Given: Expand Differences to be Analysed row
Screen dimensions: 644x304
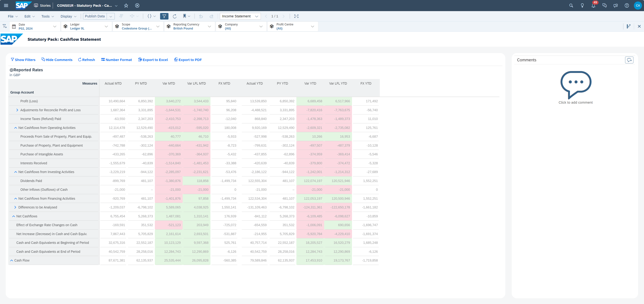Looking at the screenshot, I should coord(15,207).
